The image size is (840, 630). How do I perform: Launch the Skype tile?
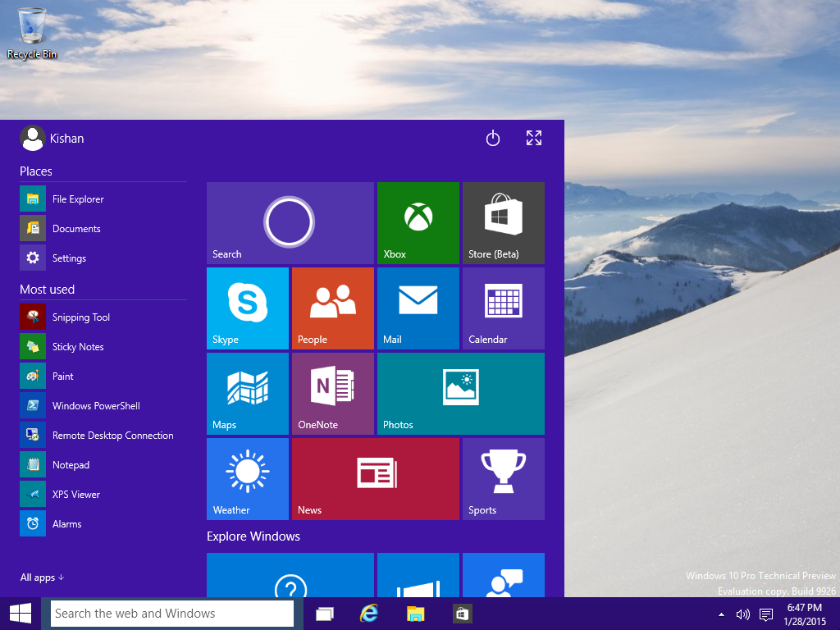point(248,308)
